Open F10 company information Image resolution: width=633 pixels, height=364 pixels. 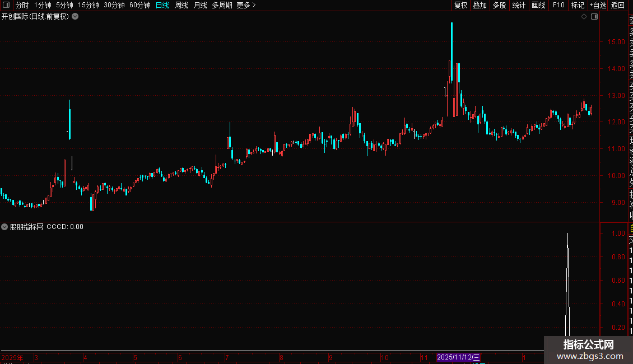coord(558,5)
